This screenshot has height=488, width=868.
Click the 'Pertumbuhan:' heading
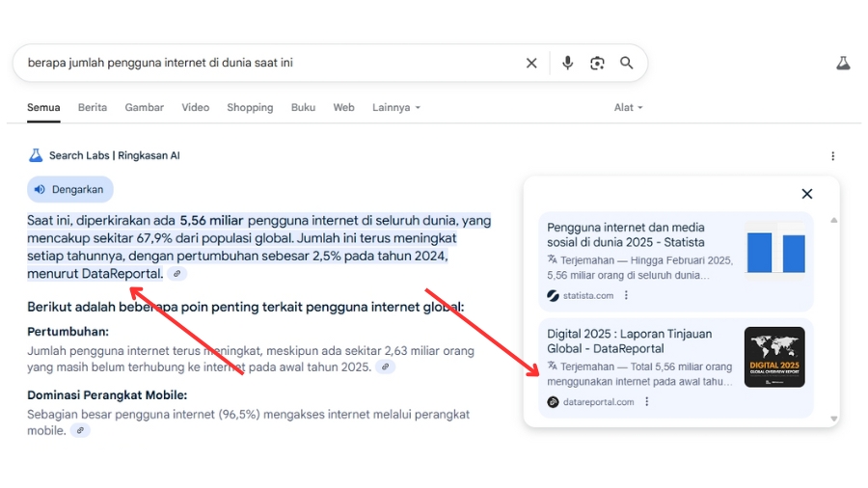tap(68, 332)
